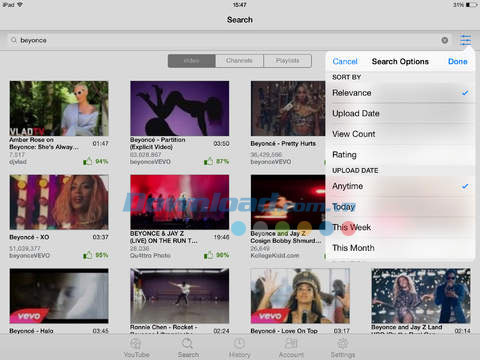
Task: Tap the 'Beyoncé - Halo' title
Action: (x=31, y=331)
